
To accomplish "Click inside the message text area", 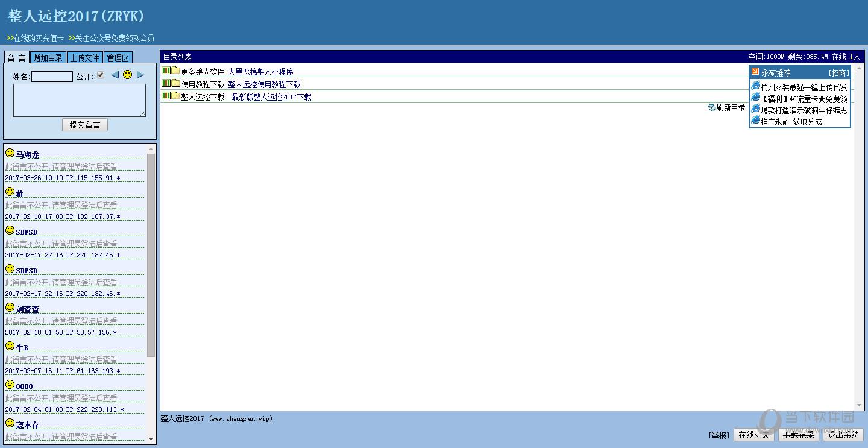I will click(x=80, y=100).
